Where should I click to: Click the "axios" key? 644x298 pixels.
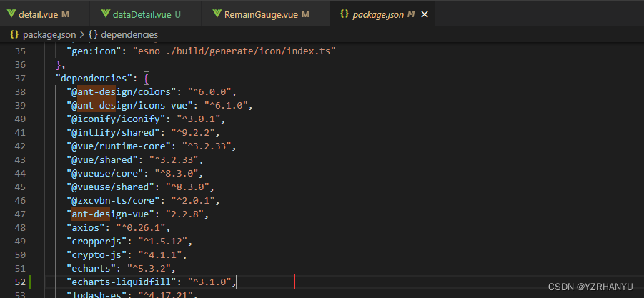[x=86, y=227]
